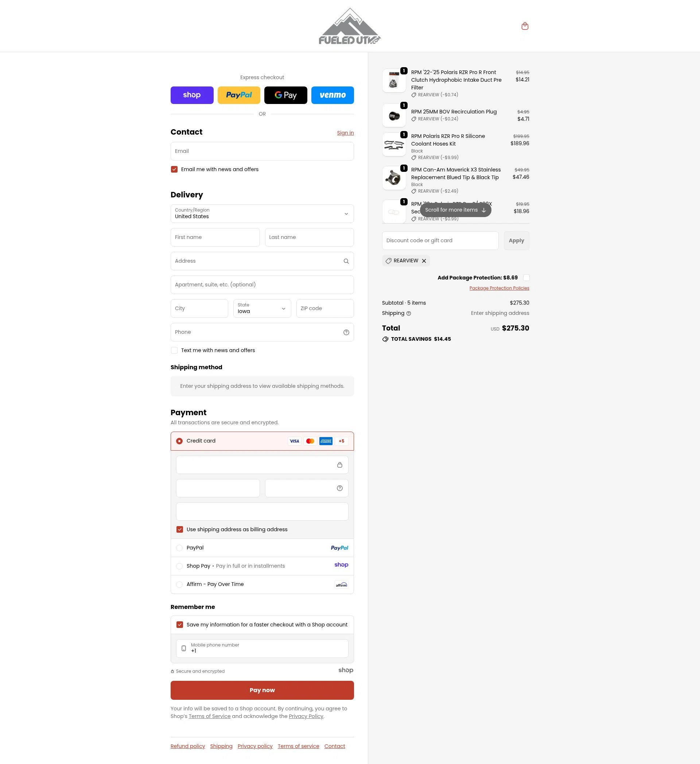
Task: Uncheck Use shipping address as billing address
Action: [x=179, y=530]
